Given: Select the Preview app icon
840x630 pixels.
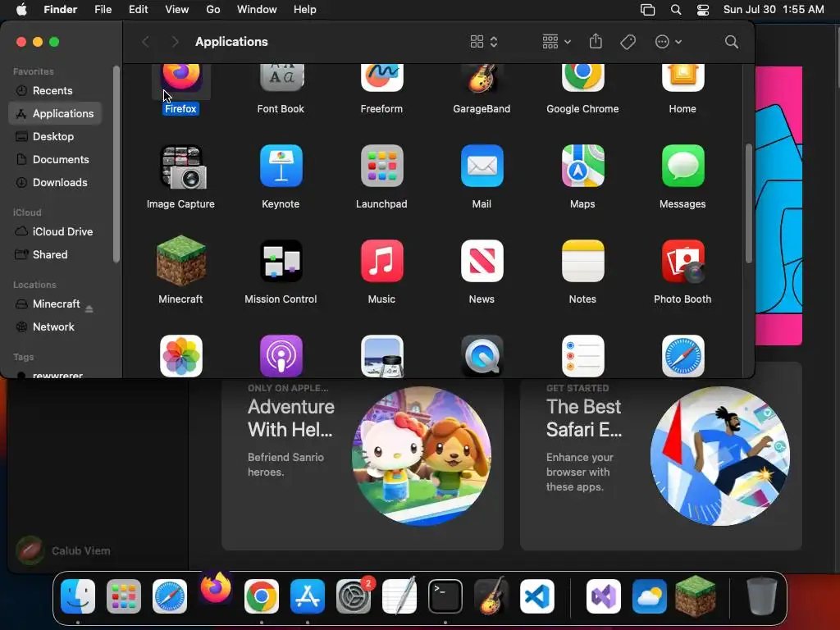Looking at the screenshot, I should click(x=381, y=356).
